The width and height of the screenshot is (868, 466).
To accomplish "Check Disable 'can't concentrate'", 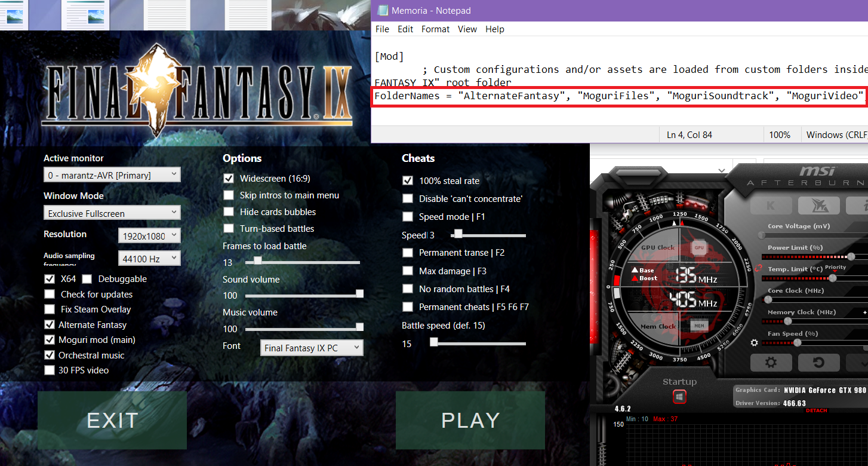I will 407,198.
